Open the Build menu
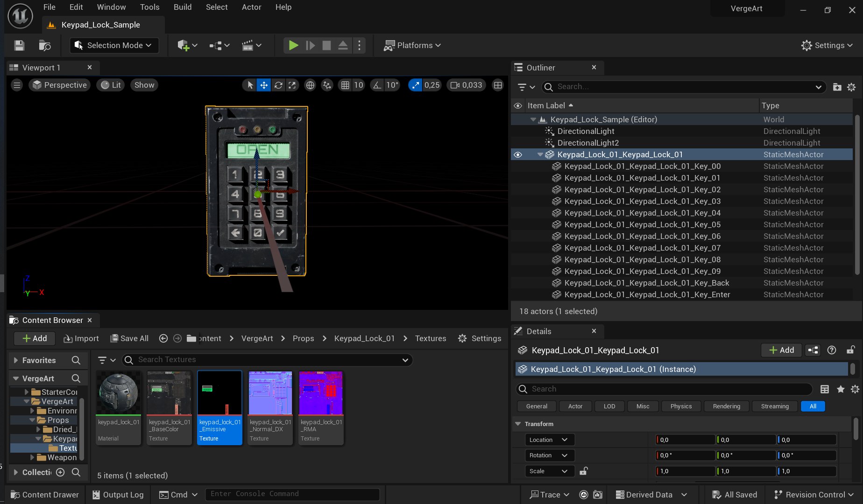 coord(183,7)
